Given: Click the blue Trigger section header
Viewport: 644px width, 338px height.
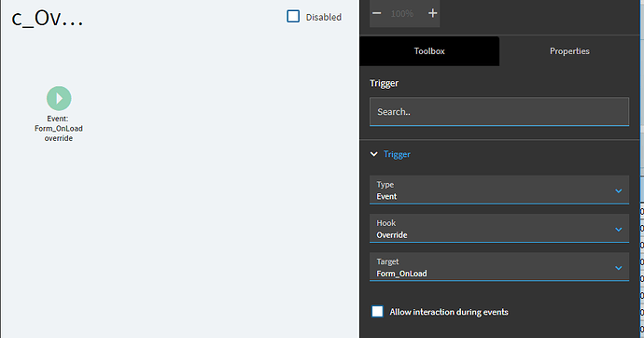Looking at the screenshot, I should (397, 154).
